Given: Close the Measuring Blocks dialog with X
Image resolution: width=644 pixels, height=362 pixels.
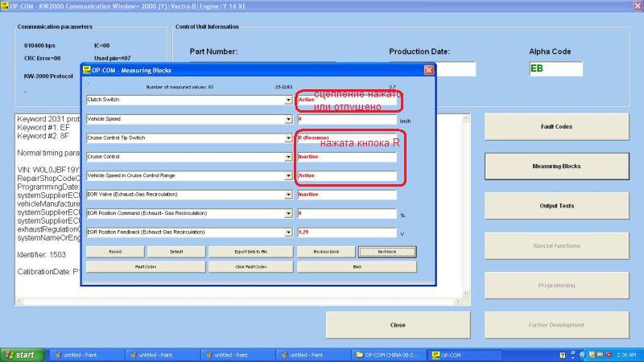Looking at the screenshot, I should click(429, 70).
